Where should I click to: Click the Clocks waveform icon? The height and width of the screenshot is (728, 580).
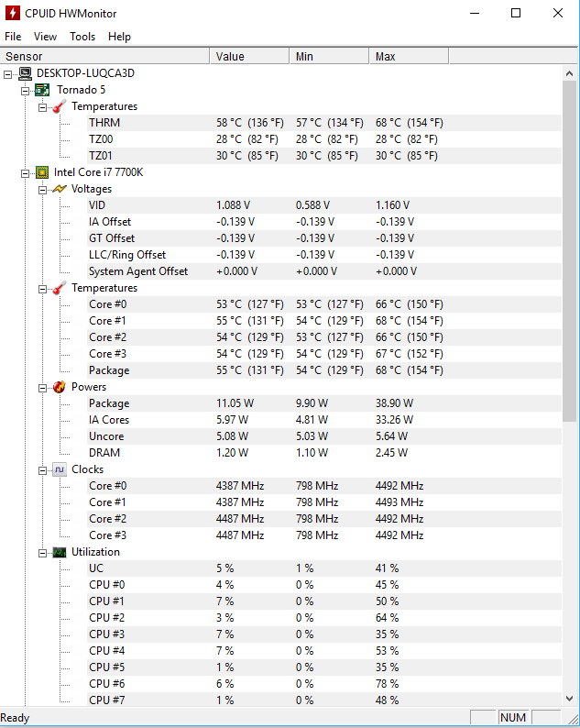[x=59, y=469]
